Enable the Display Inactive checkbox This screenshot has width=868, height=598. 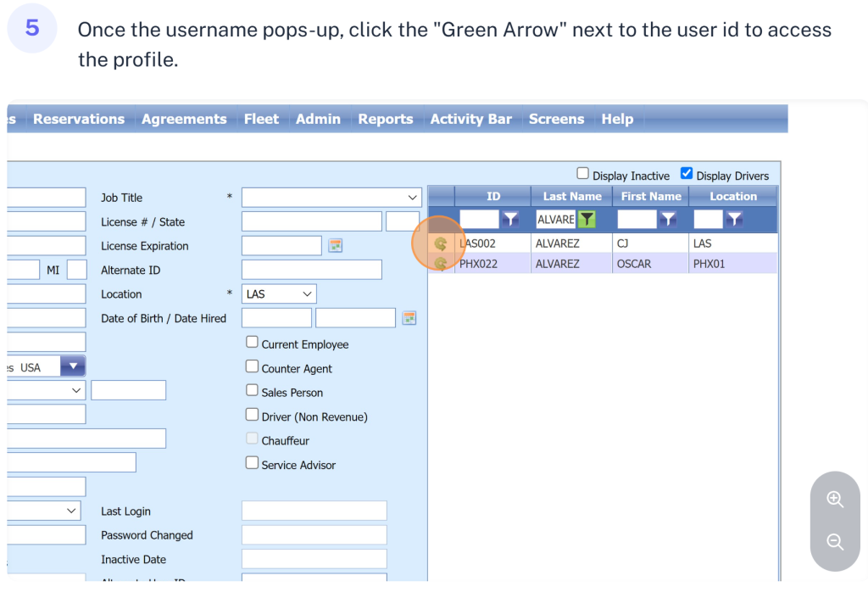pyautogui.click(x=582, y=174)
